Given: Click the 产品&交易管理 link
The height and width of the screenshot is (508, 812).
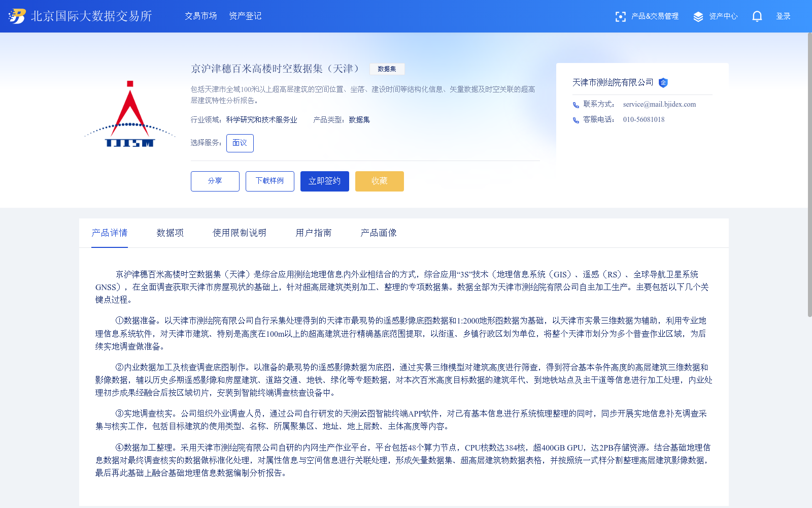Looking at the screenshot, I should (x=655, y=16).
